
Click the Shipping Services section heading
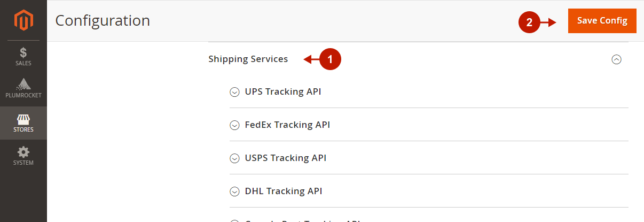point(248,59)
